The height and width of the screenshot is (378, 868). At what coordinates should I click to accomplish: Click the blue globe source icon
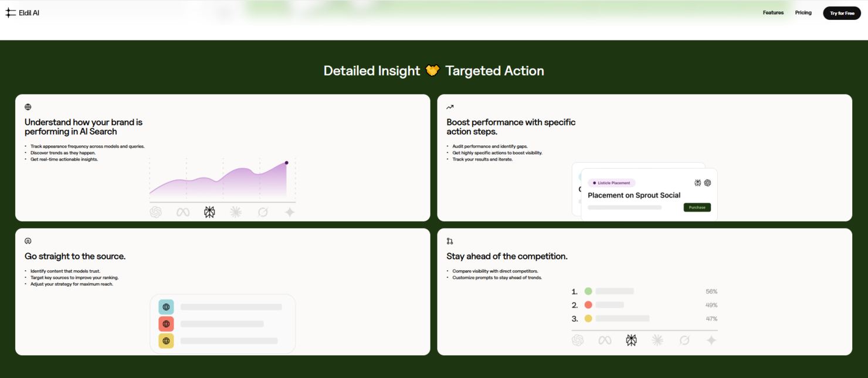166,307
